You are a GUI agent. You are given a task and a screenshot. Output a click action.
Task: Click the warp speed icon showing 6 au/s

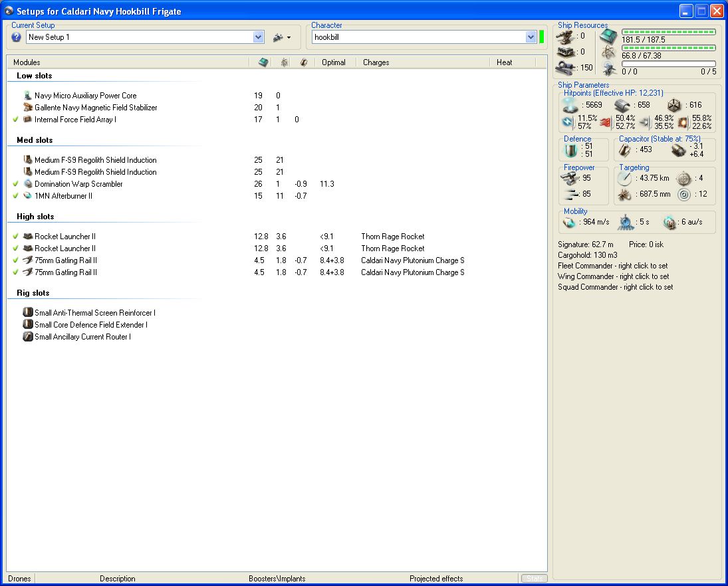[x=669, y=223]
